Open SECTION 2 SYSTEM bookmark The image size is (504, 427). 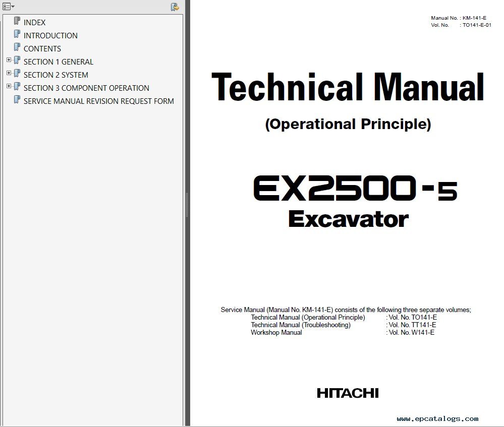click(x=55, y=75)
